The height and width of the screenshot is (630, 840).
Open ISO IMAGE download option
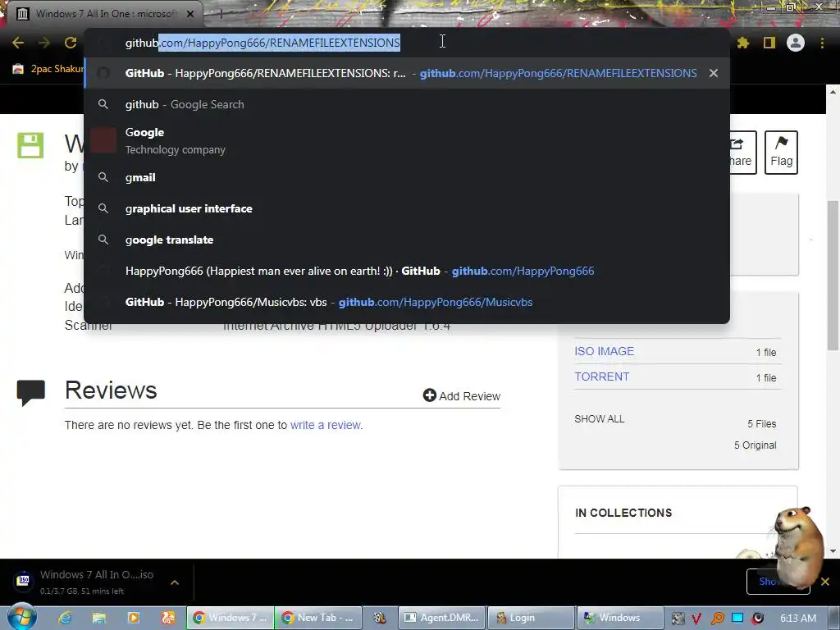[604, 351]
